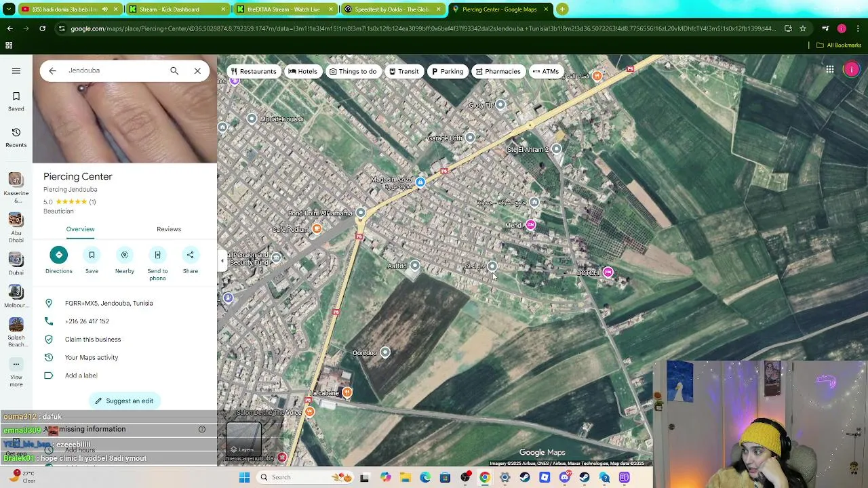Click the DOTCH map marker
This screenshot has height=488, width=868.
coord(608,272)
